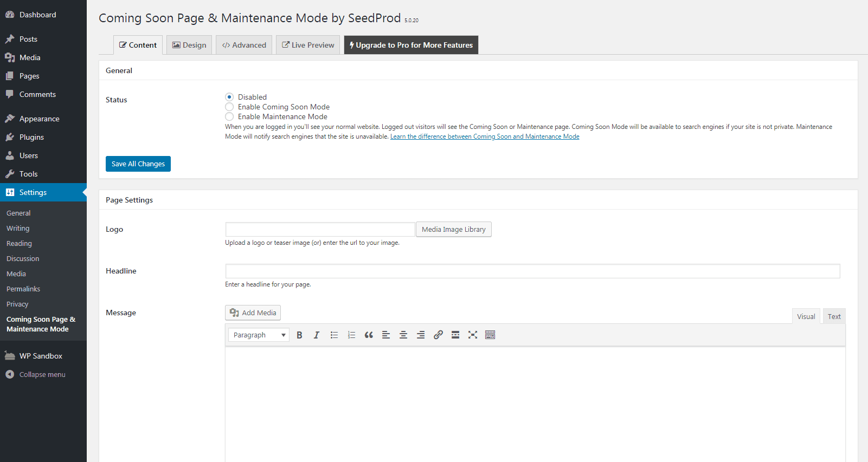Open the Media Image Library
Screen dimensions: 868x462
pyautogui.click(x=454, y=229)
